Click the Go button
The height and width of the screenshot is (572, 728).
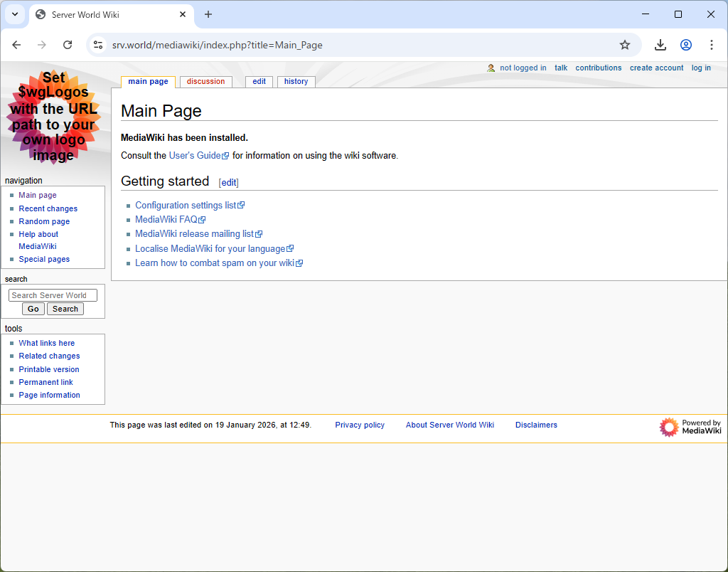(x=33, y=309)
